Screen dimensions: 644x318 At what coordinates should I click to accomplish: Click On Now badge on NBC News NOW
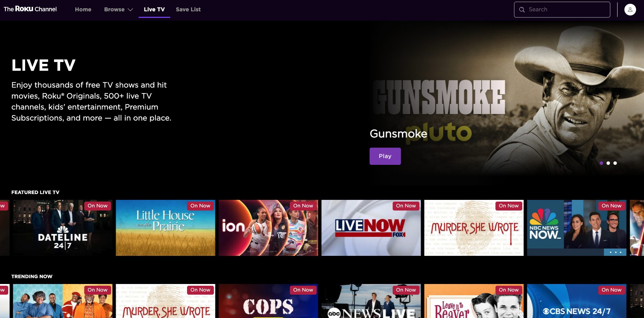612,206
